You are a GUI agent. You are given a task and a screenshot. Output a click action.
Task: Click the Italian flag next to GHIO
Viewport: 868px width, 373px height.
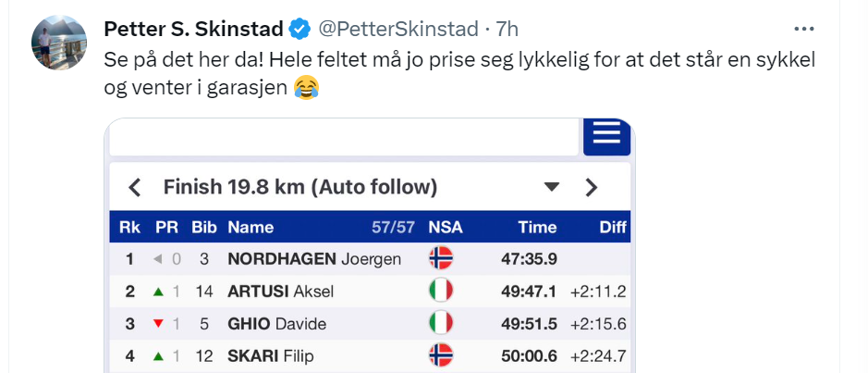(441, 324)
